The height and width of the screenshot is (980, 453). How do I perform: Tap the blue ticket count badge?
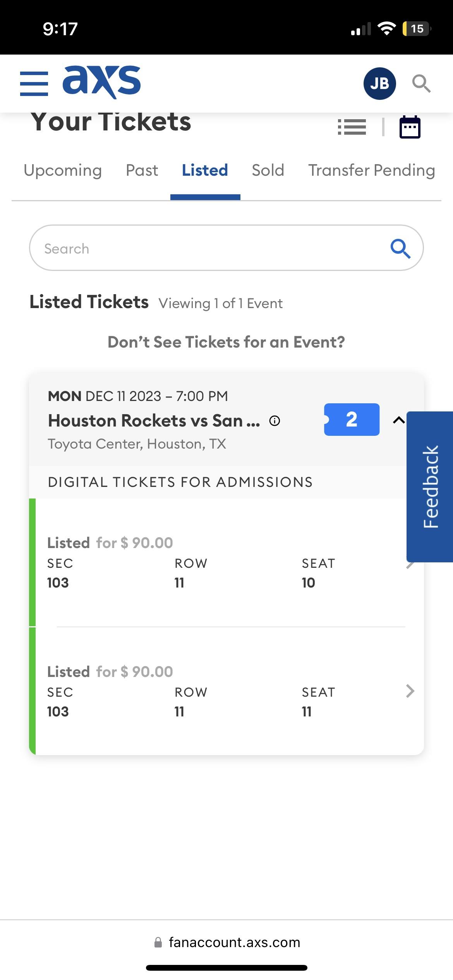point(352,420)
